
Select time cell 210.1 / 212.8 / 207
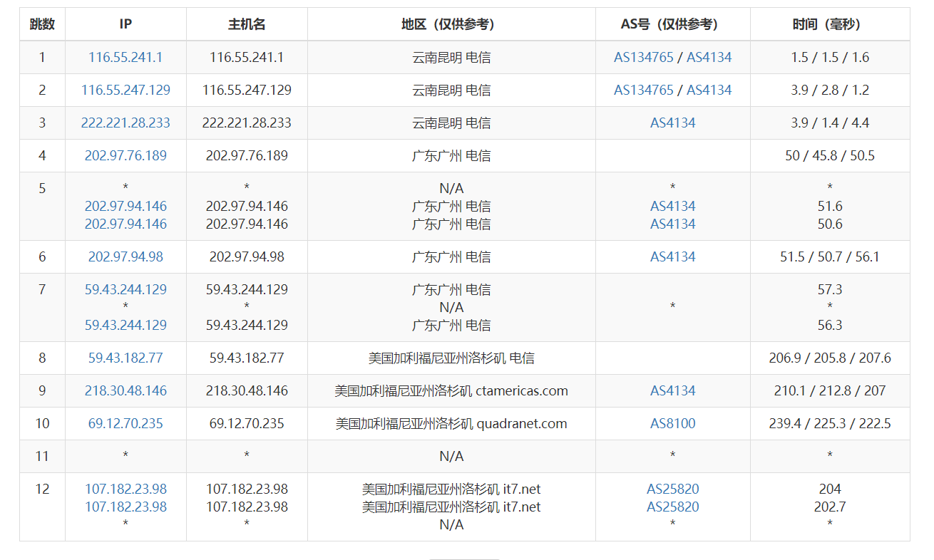point(830,391)
